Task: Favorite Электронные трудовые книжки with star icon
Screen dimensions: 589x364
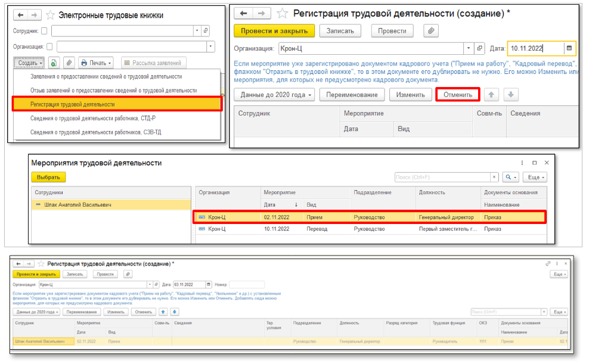Action: coord(51,15)
